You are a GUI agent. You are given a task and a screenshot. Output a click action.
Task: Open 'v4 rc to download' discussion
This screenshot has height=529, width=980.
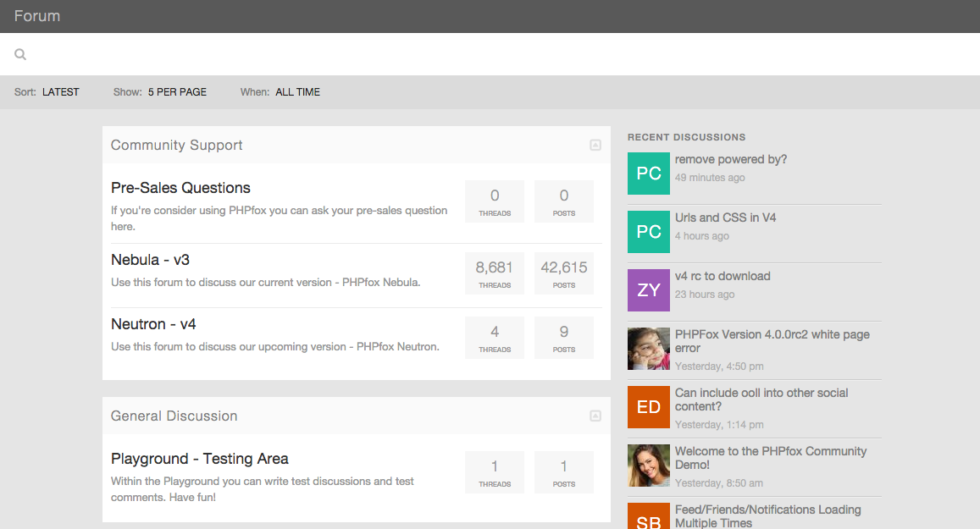tap(722, 276)
